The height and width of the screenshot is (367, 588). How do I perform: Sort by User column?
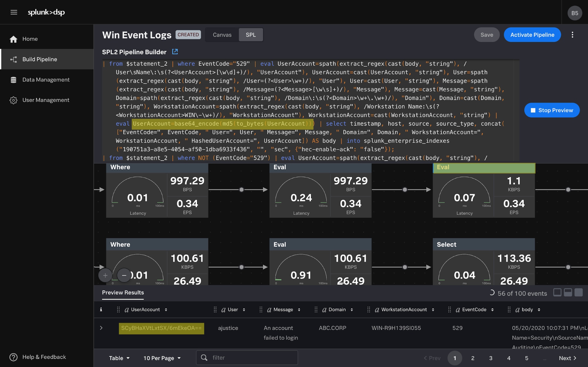point(244,310)
